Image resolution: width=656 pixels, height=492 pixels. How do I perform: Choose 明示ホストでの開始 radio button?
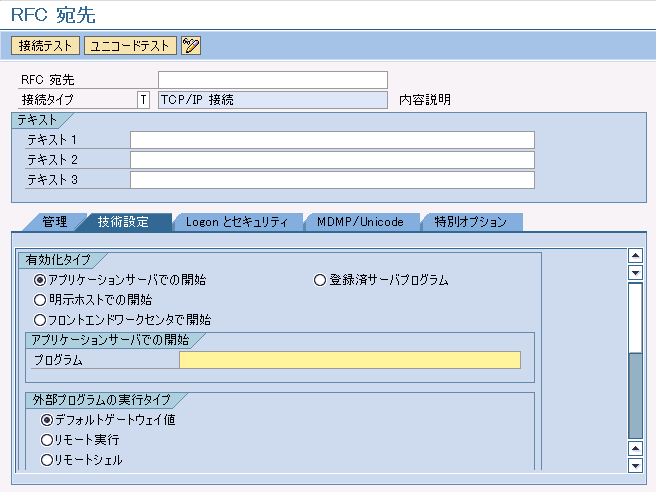(41, 300)
